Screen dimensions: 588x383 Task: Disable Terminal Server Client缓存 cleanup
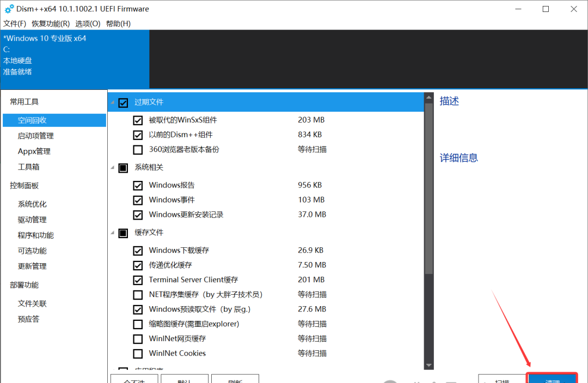pos(138,279)
